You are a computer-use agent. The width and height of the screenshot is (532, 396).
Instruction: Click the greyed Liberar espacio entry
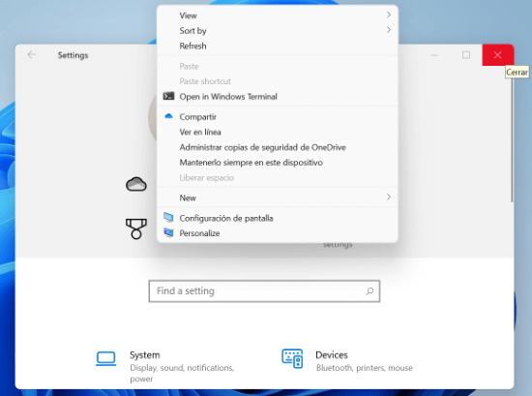278,177
